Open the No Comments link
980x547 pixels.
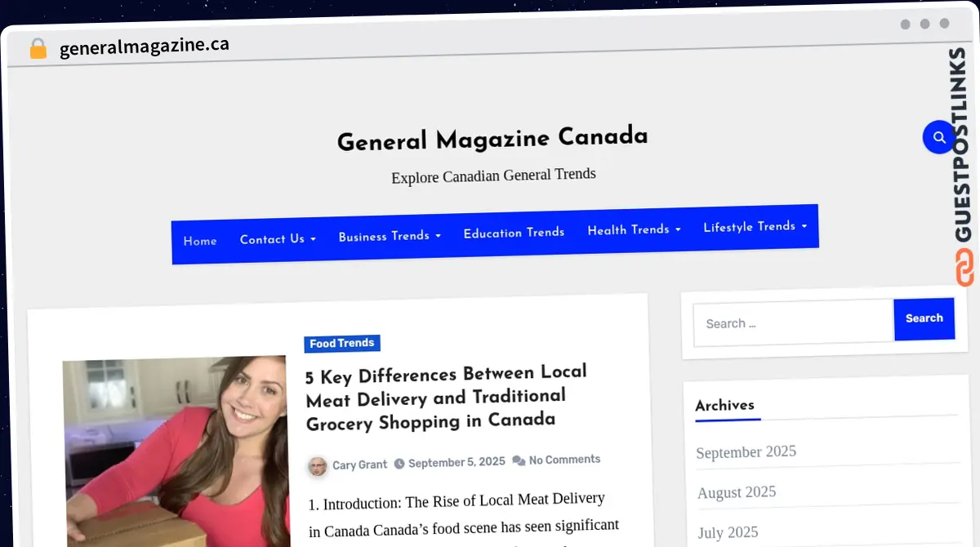564,460
